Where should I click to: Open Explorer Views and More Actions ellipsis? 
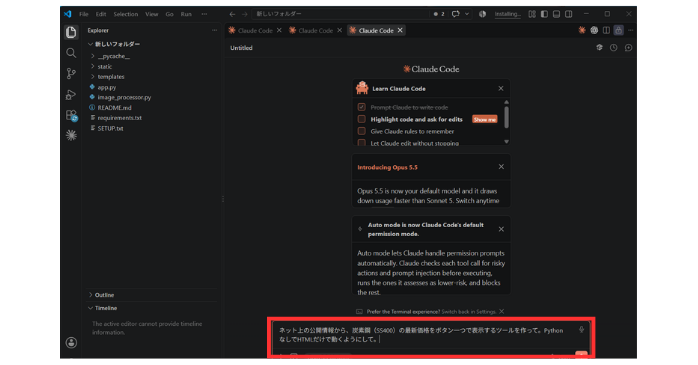[214, 30]
